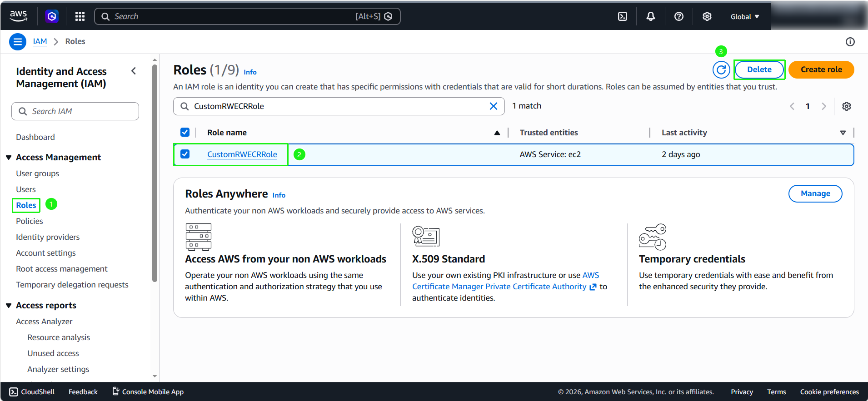Image resolution: width=868 pixels, height=401 pixels.
Task: Open Policies in the sidebar
Action: coord(30,221)
